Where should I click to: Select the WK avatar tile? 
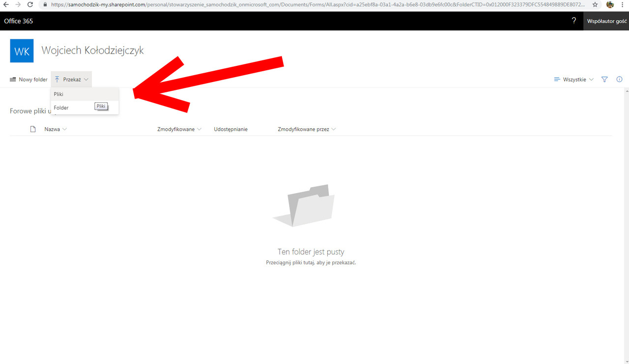(22, 51)
